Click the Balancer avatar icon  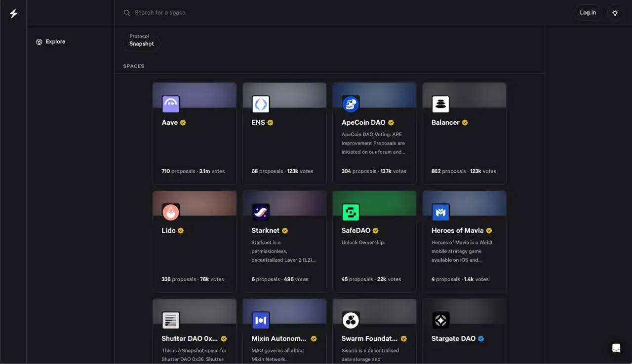click(440, 104)
